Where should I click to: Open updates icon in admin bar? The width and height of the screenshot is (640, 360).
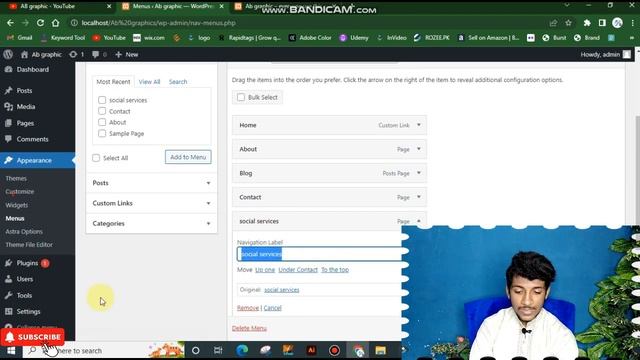coord(73,54)
